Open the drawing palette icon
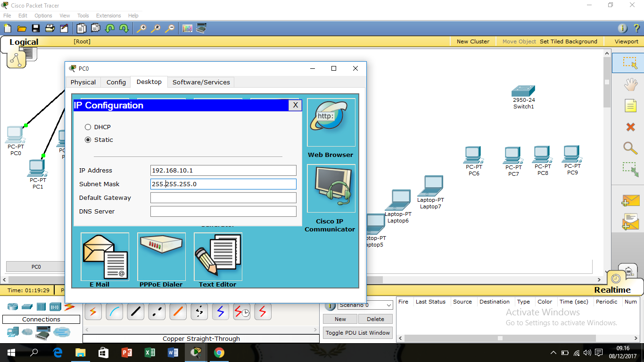The image size is (644, 362). [x=187, y=28]
